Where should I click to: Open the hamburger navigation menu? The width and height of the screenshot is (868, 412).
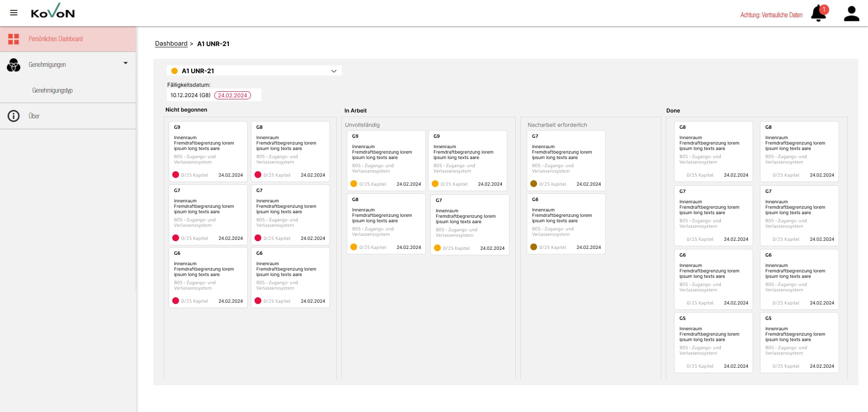(14, 13)
